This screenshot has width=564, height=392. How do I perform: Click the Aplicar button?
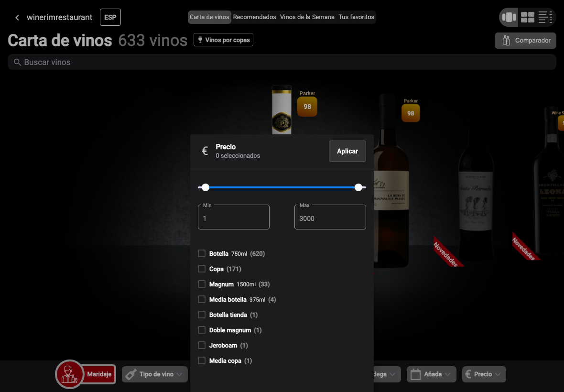click(x=347, y=151)
